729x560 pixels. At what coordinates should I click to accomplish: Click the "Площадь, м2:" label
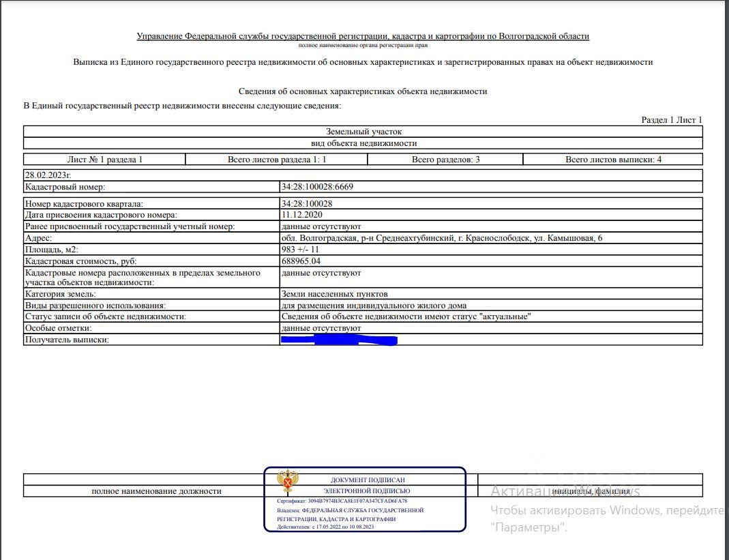pyautogui.click(x=52, y=250)
